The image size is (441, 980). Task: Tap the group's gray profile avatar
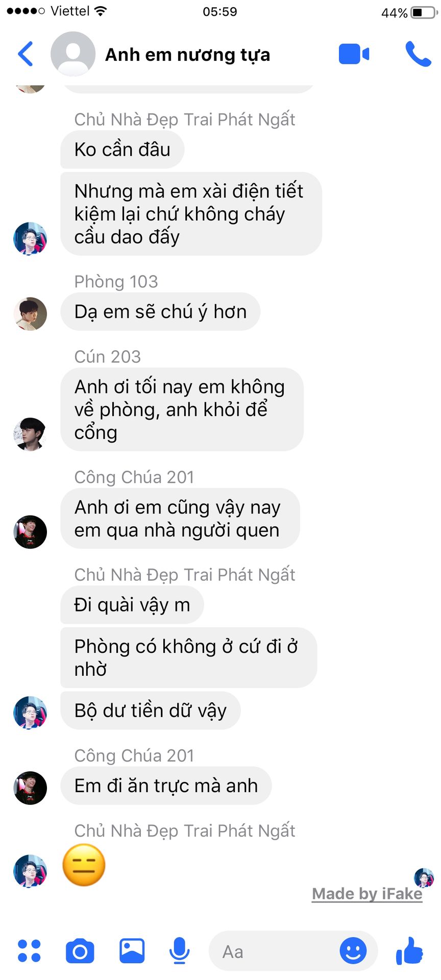[x=73, y=54]
